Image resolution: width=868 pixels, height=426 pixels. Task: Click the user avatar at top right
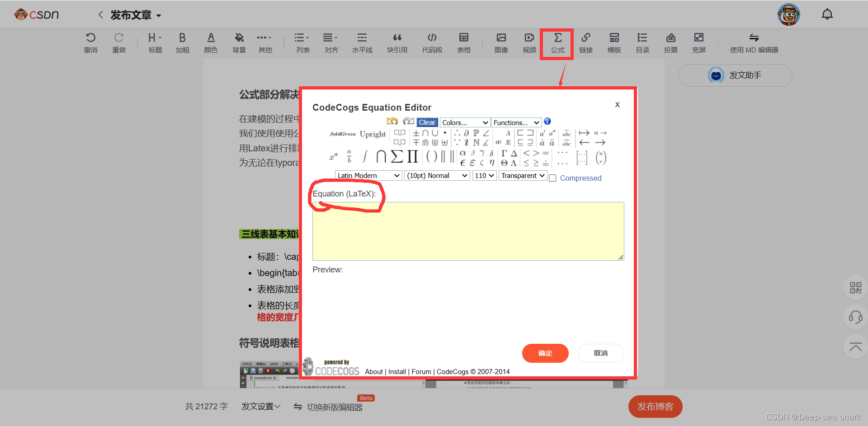[789, 14]
